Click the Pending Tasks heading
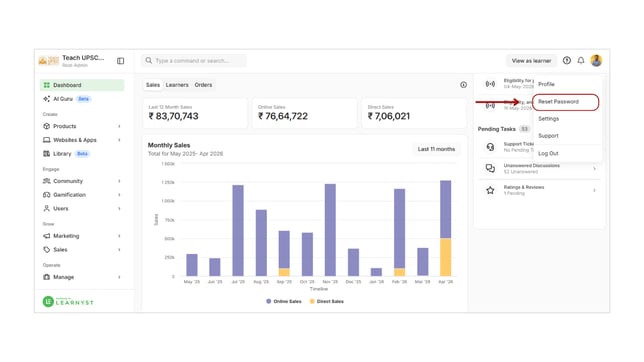 (x=496, y=129)
